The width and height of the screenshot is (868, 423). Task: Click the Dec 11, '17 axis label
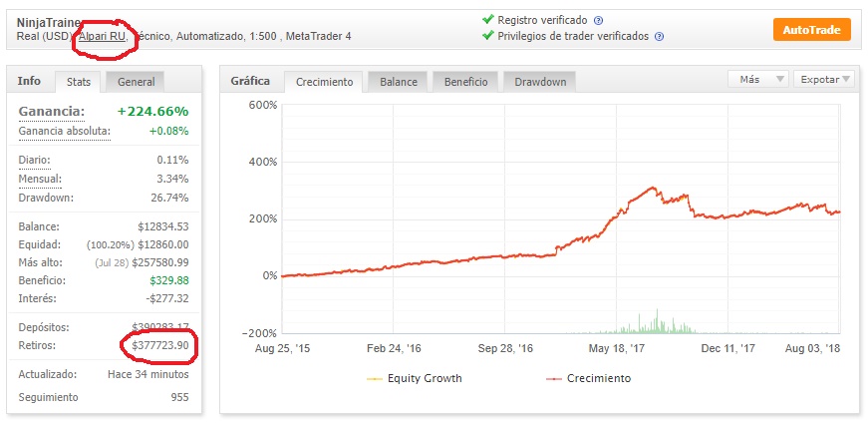[726, 349]
